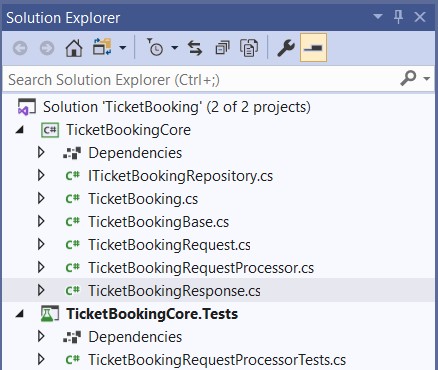Open the Pending Changes Filter dropdown arrow

click(174, 48)
